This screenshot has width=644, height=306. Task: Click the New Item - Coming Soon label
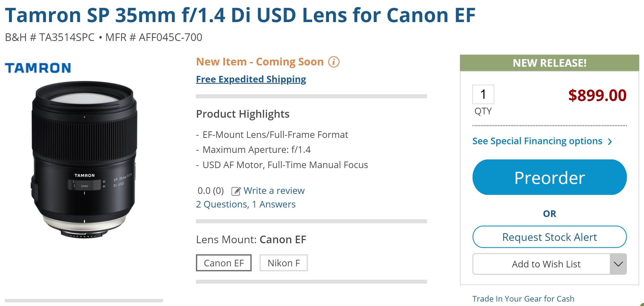click(260, 62)
